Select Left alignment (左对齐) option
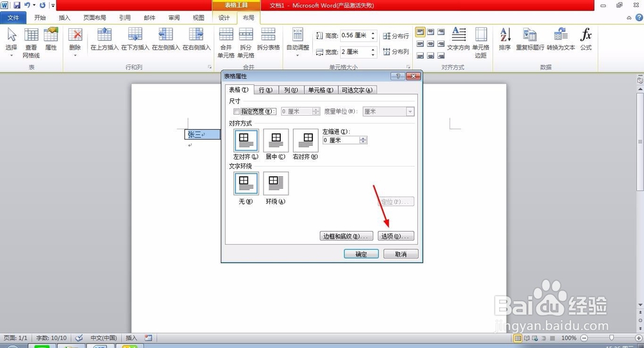The width and height of the screenshot is (644, 348). 246,141
